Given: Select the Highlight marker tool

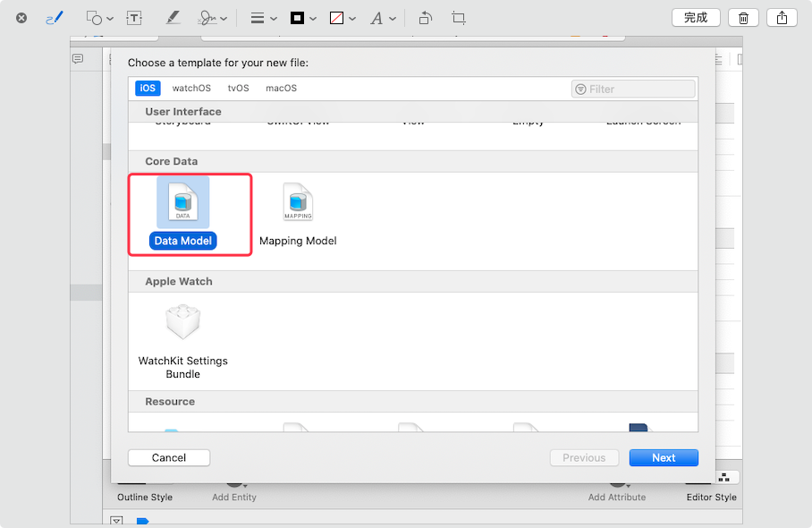Looking at the screenshot, I should 173,18.
